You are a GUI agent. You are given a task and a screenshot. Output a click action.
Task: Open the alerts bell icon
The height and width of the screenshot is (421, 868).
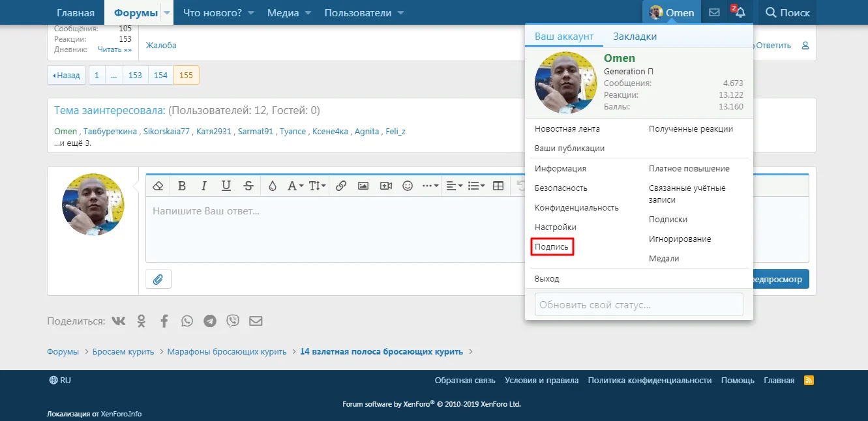(740, 12)
